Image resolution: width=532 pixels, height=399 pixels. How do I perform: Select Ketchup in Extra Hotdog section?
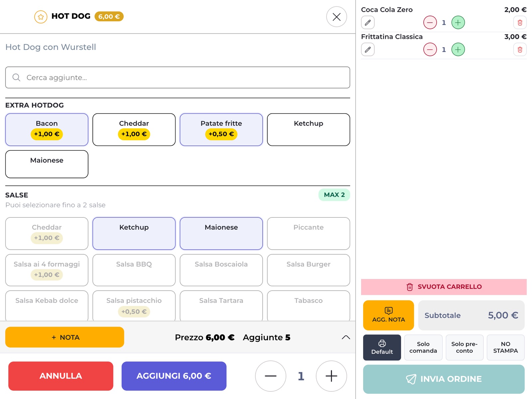(x=309, y=130)
